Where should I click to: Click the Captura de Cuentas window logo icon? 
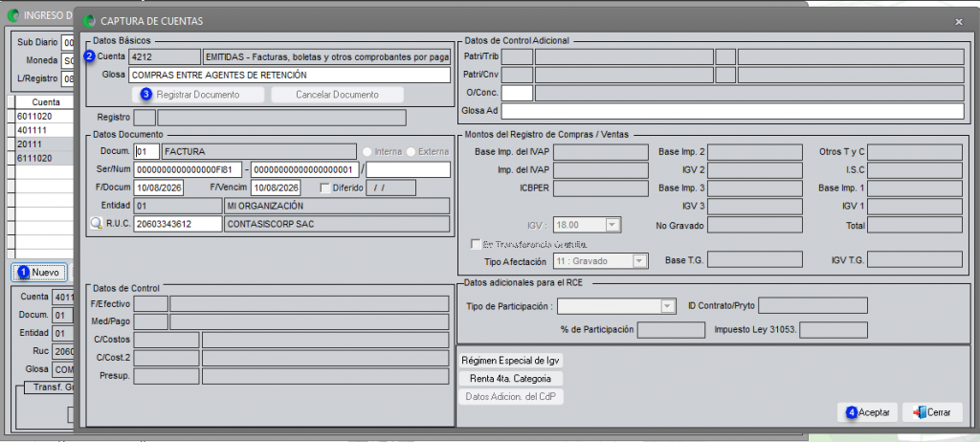(89, 21)
